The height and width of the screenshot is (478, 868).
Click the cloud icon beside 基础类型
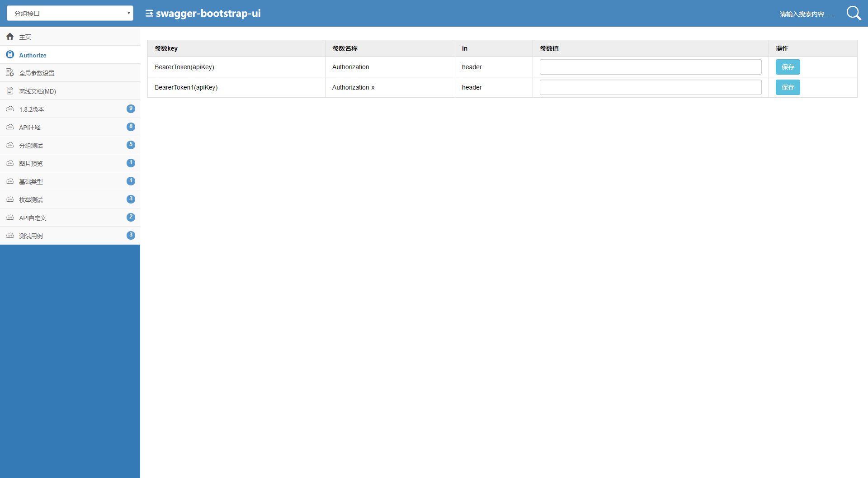tap(10, 181)
